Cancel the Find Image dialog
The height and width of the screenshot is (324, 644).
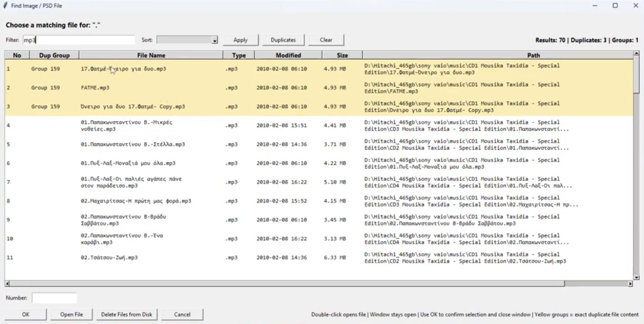click(182, 314)
